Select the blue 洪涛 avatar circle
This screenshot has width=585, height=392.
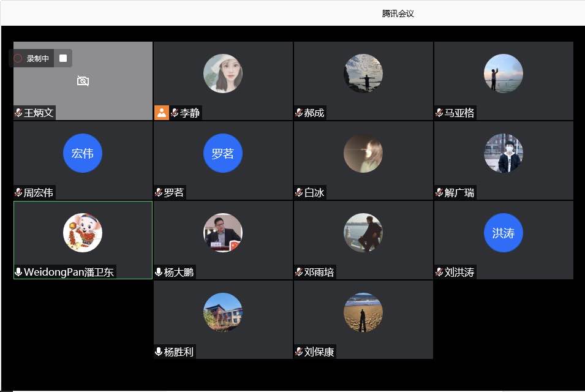coord(503,233)
